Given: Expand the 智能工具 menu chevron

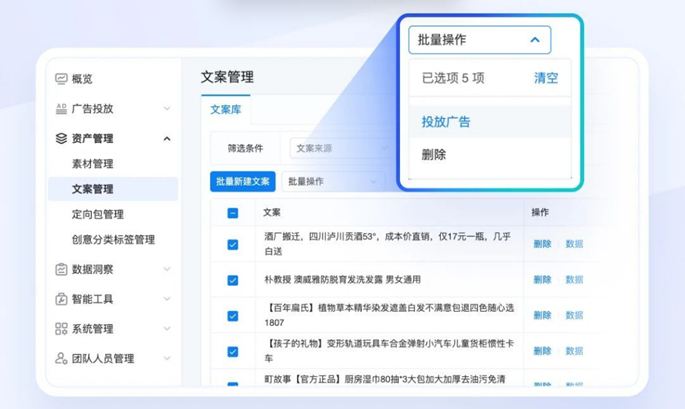Looking at the screenshot, I should 167,299.
